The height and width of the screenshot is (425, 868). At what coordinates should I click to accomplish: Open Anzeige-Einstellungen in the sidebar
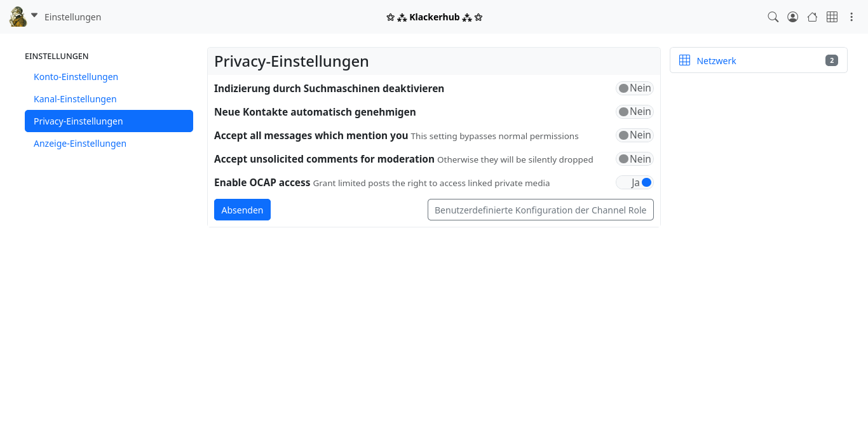80,144
